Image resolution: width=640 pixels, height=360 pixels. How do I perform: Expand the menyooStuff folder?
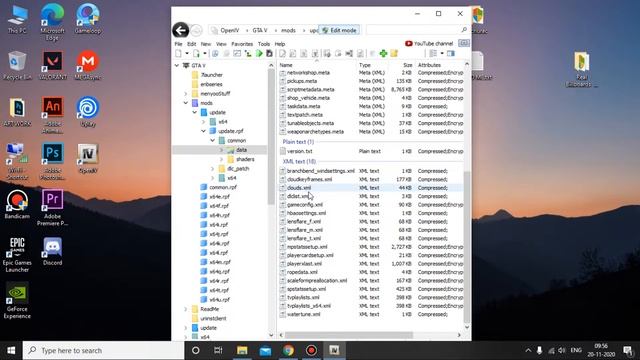(x=186, y=93)
